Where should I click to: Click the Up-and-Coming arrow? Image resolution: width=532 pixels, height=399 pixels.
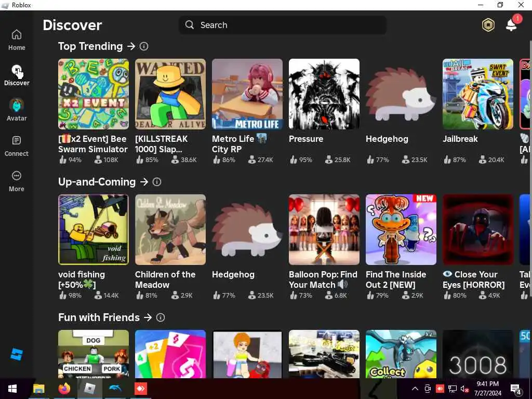pyautogui.click(x=144, y=182)
